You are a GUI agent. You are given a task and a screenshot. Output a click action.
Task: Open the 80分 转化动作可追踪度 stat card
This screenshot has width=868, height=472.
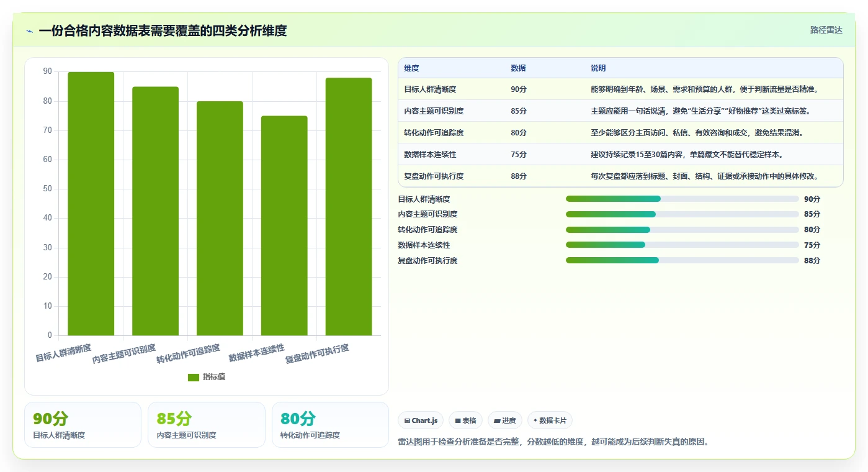(330, 425)
